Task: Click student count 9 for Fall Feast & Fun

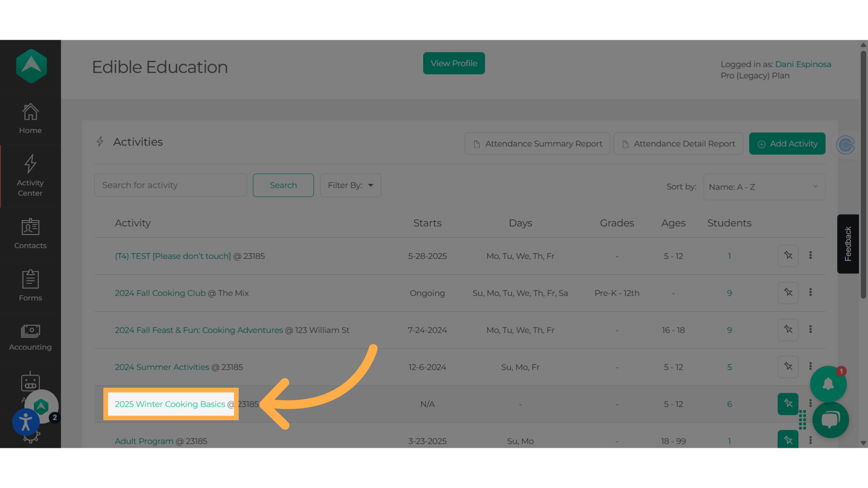Action: [x=729, y=330]
